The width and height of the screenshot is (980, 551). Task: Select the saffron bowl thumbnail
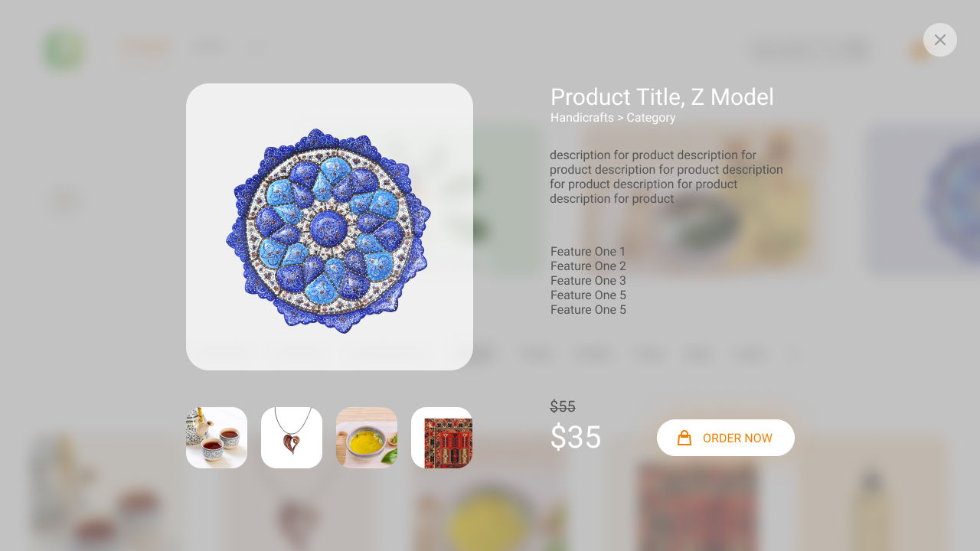(367, 438)
